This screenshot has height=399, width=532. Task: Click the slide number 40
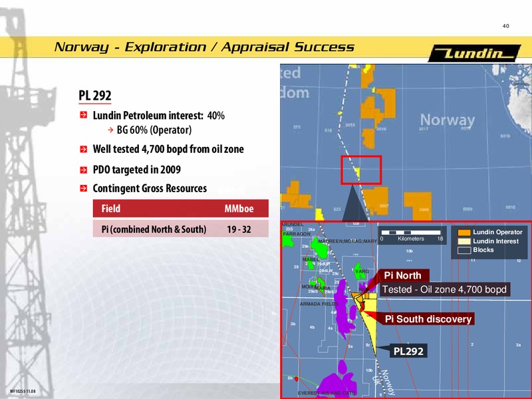505,26
